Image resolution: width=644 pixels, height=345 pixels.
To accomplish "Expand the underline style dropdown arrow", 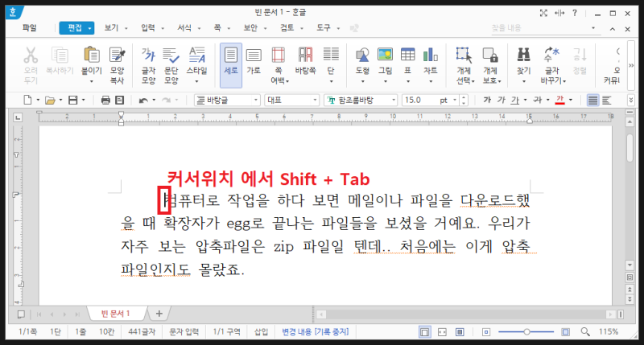I will click(526, 100).
